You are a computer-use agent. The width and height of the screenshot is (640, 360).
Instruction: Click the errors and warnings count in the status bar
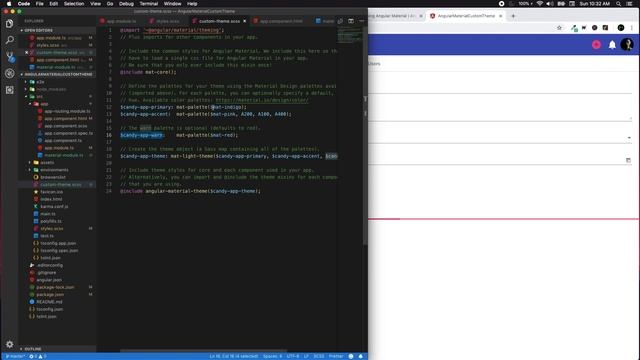click(x=38, y=356)
